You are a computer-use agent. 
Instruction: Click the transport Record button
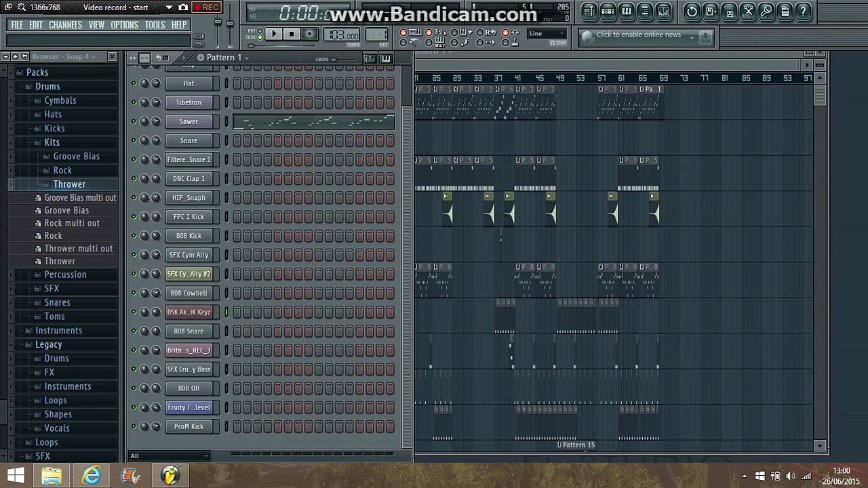point(309,34)
